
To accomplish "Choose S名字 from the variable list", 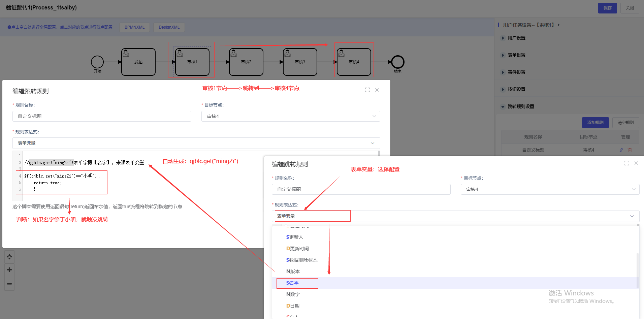I will 292,283.
